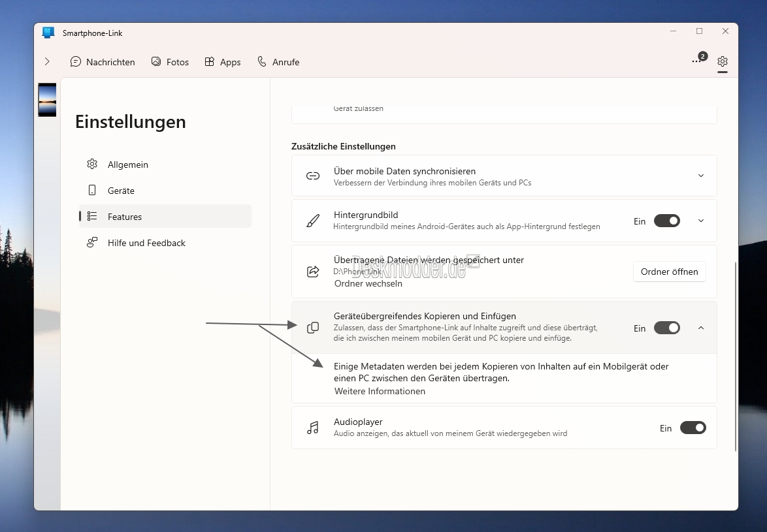Open the Allgemein settings section
This screenshot has width=767, height=532.
(165, 164)
